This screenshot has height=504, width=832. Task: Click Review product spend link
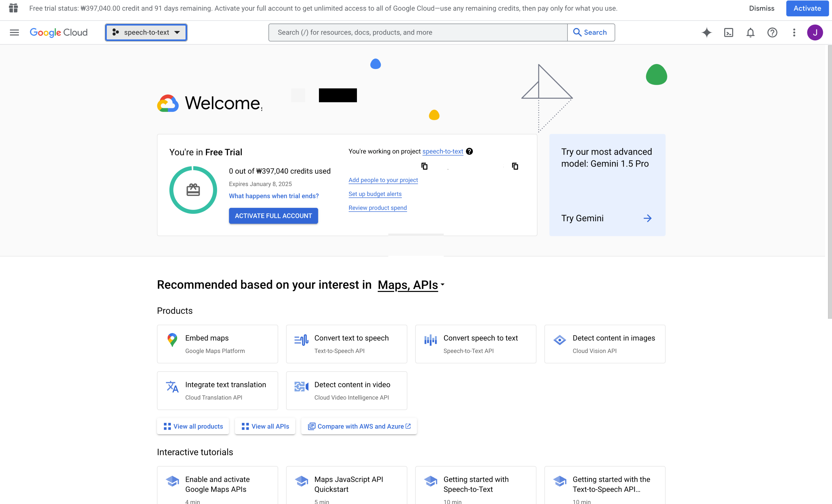377,208
